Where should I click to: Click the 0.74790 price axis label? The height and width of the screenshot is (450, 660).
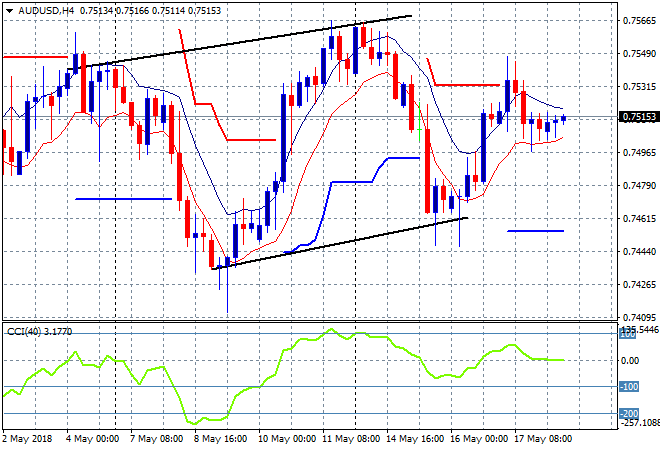tap(639, 185)
